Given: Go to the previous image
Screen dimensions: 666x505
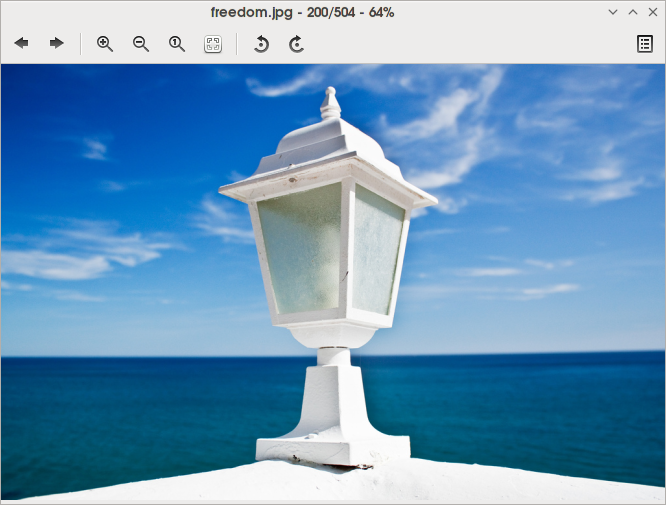Looking at the screenshot, I should coord(21,43).
